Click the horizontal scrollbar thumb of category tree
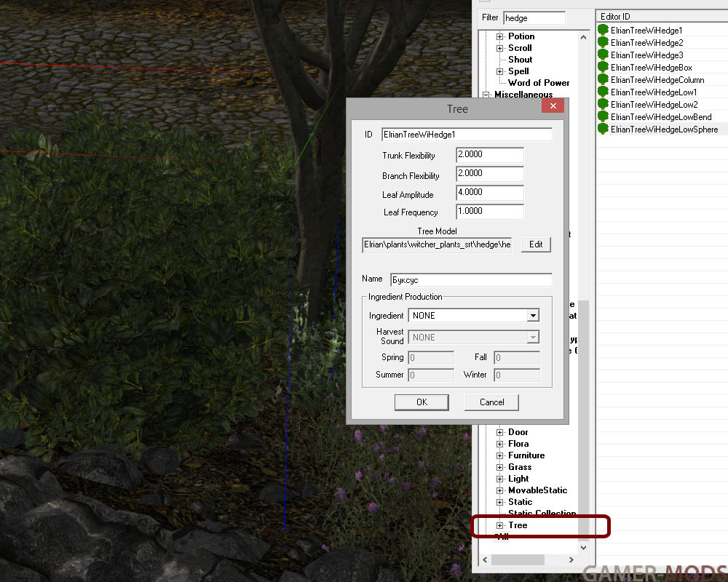The width and height of the screenshot is (728, 582). coord(518,559)
